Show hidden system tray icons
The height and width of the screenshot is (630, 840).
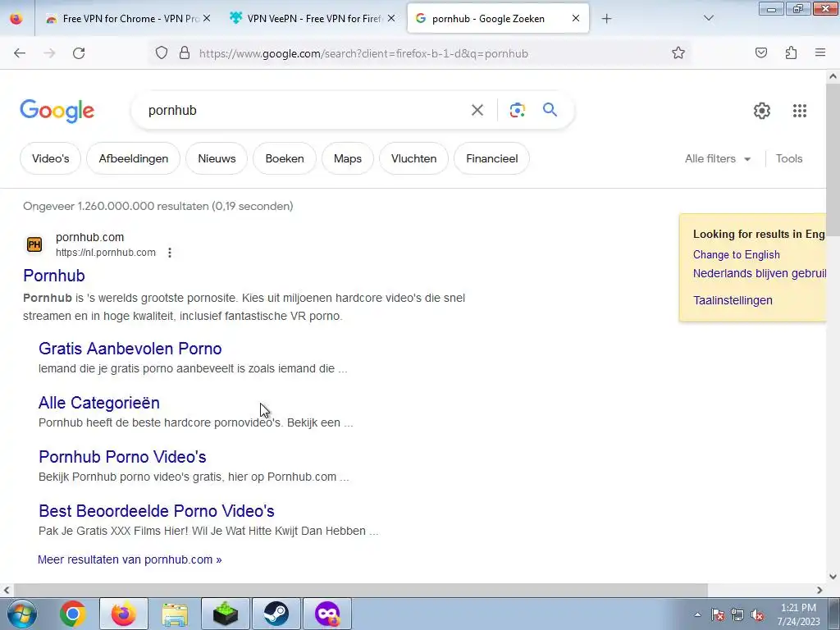[x=697, y=615]
